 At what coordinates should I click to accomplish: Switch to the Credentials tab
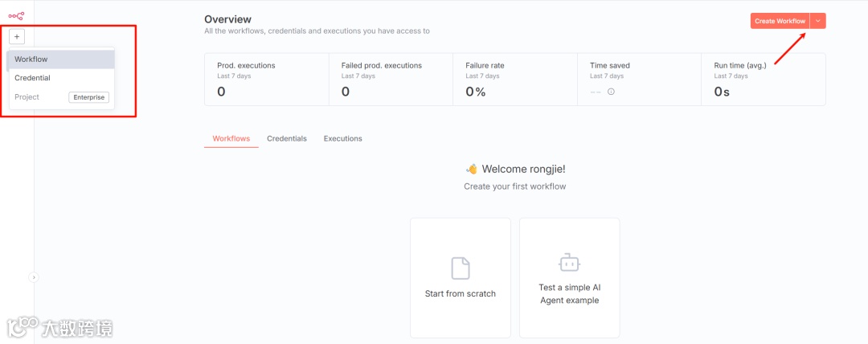pos(287,138)
